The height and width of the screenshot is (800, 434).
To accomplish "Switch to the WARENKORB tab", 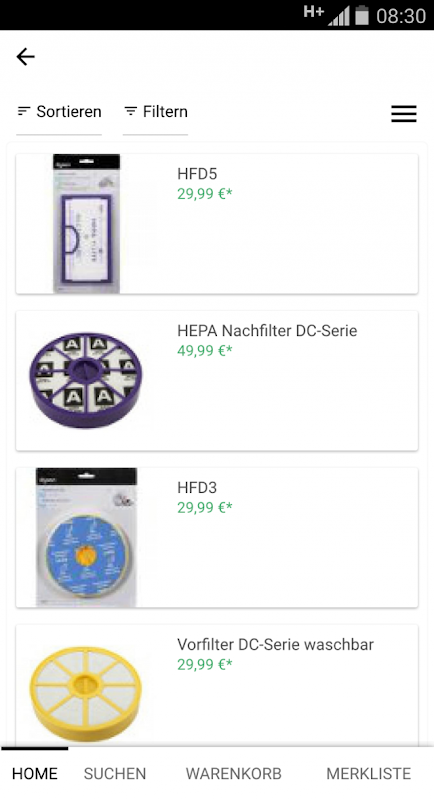I will tap(234, 773).
